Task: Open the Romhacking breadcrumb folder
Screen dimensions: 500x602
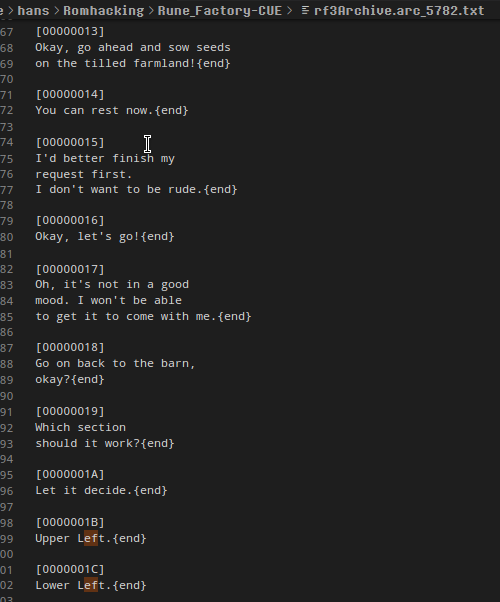Action: coord(103,10)
